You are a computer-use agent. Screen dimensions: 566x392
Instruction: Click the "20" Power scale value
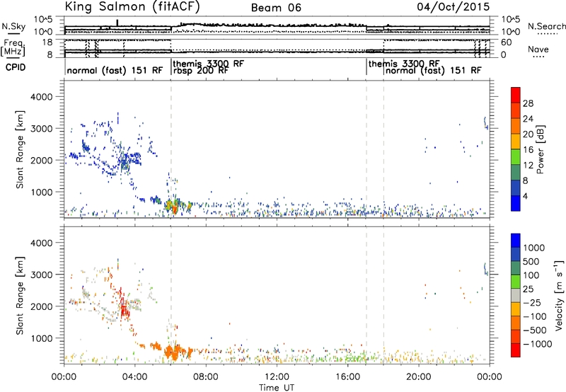click(528, 134)
